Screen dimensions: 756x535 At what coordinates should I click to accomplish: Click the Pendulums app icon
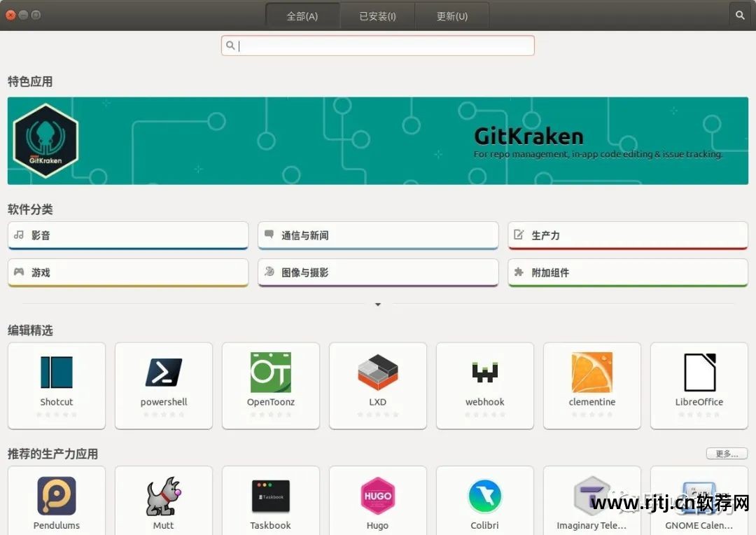[x=57, y=496]
